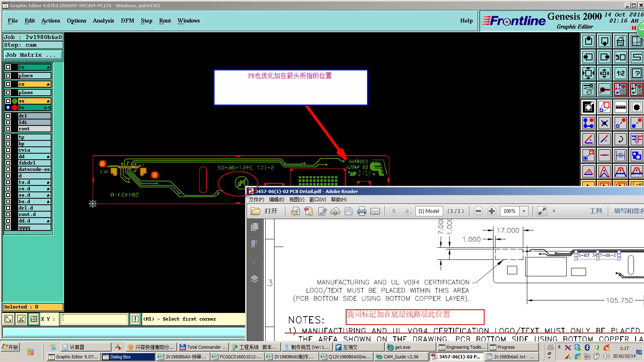Select the zoom-in expand arrows icon

tap(588, 73)
